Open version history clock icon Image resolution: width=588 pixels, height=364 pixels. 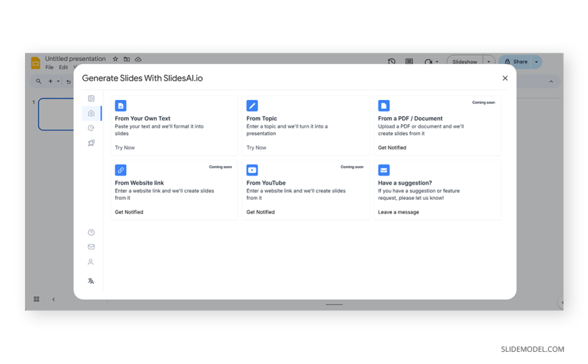pos(391,61)
